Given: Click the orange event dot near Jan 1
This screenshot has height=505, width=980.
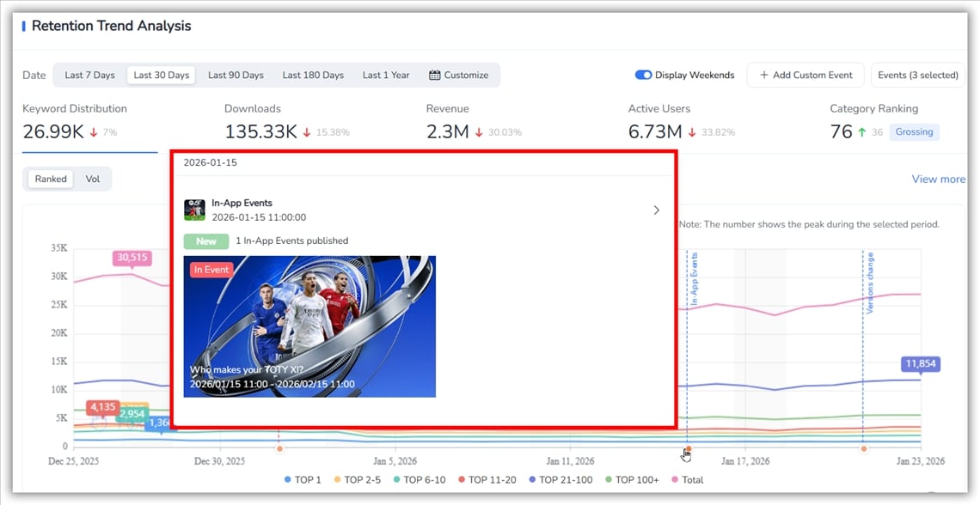Looking at the screenshot, I should (279, 448).
